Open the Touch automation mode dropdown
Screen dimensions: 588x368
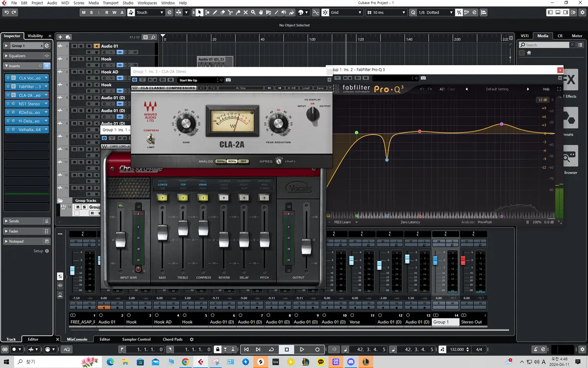[150, 12]
